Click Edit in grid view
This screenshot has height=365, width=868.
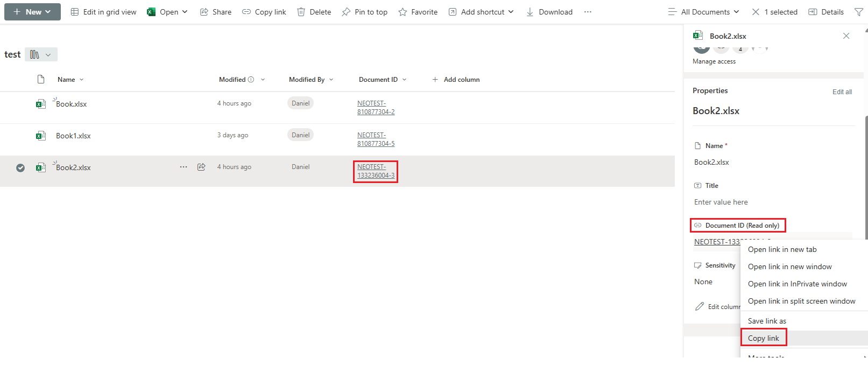coord(103,12)
